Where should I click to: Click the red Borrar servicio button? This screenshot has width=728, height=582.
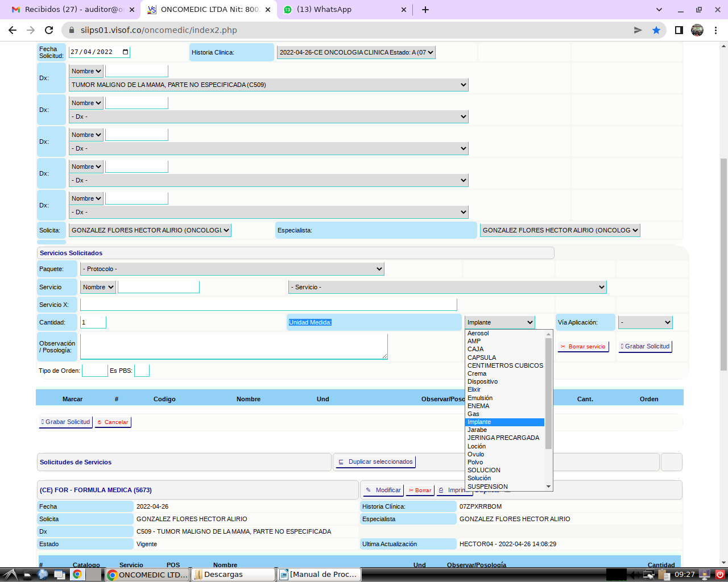(x=583, y=347)
